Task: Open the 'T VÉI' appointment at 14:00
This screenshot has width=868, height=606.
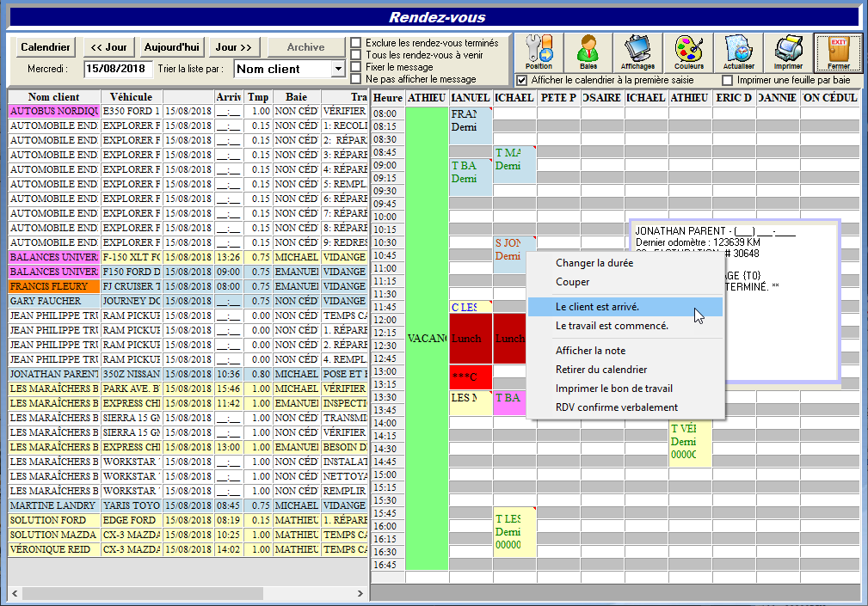Action: coord(690,442)
